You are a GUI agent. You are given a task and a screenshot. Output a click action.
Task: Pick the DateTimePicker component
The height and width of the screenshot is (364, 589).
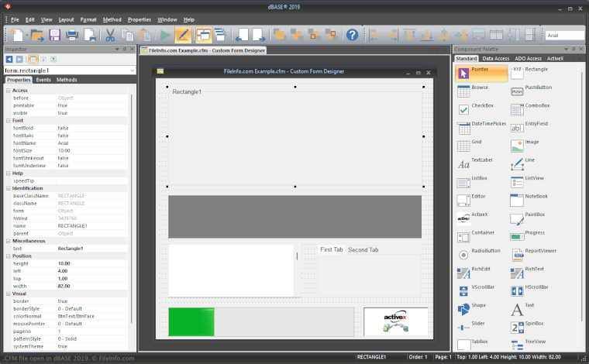tap(463, 126)
